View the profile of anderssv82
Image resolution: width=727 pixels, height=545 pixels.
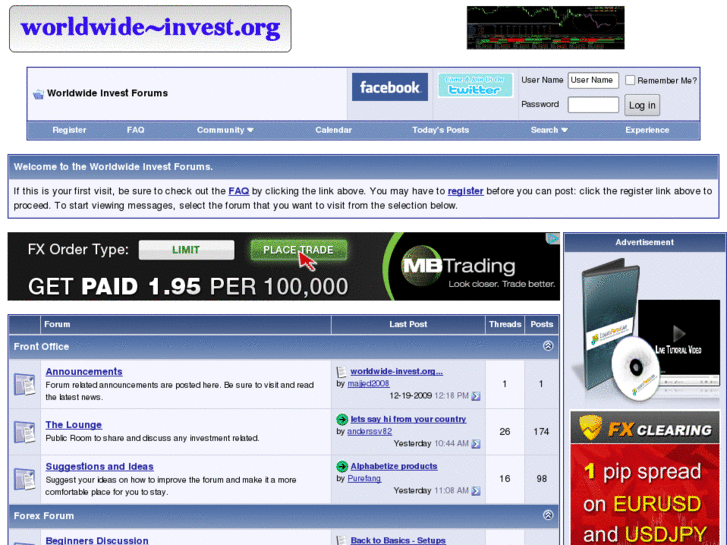click(370, 431)
